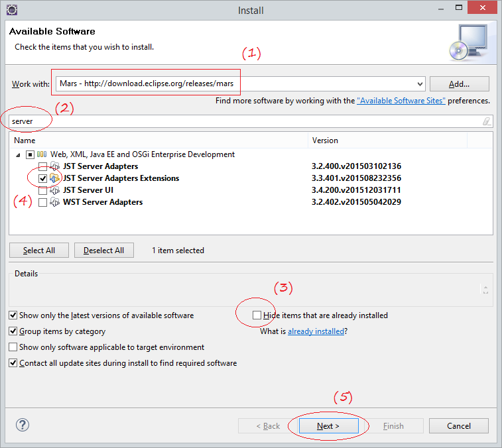This screenshot has width=502, height=448.
Task: Click the disabled Finish button
Action: [393, 426]
